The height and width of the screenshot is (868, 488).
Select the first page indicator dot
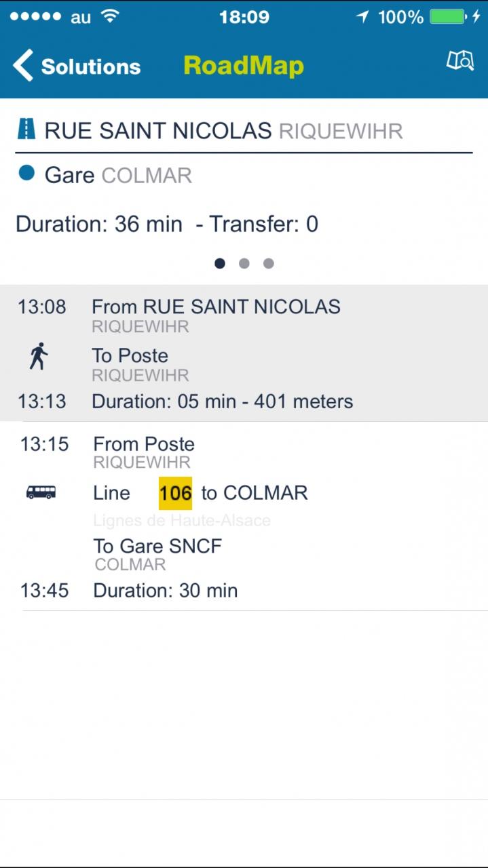click(220, 263)
